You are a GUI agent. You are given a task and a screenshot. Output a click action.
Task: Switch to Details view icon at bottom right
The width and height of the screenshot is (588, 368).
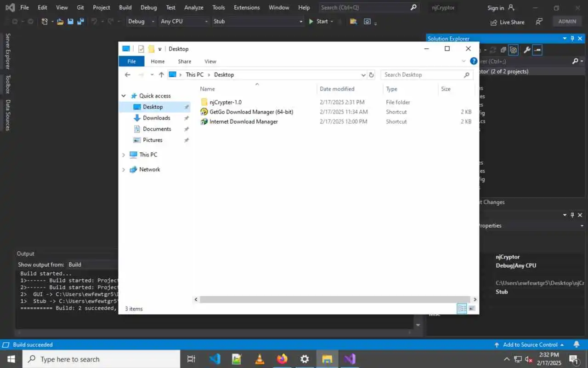coord(462,308)
